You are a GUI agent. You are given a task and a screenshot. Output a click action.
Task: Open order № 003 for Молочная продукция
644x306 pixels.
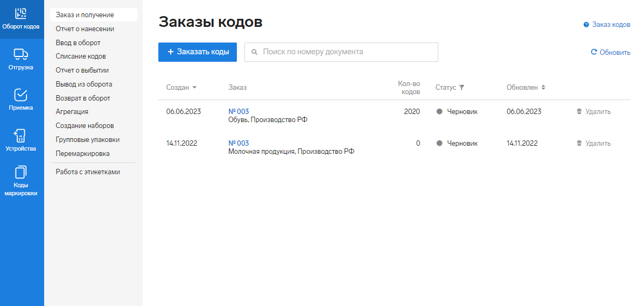tap(239, 143)
